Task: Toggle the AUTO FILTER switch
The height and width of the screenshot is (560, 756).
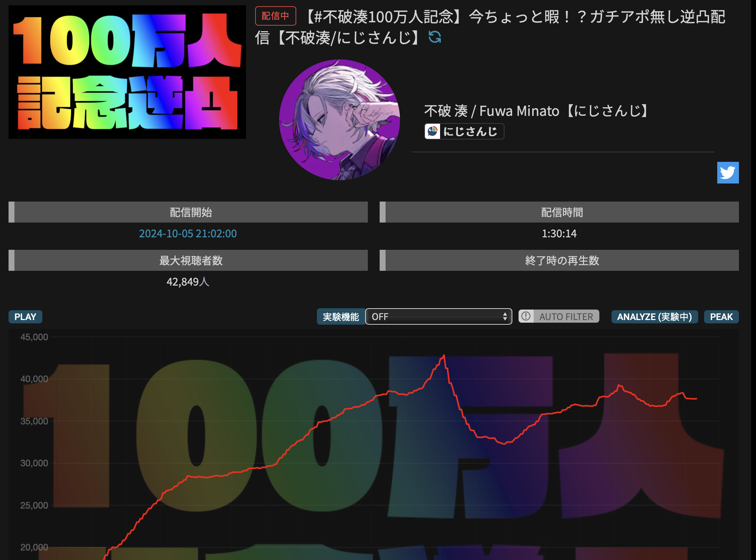Action: click(559, 317)
